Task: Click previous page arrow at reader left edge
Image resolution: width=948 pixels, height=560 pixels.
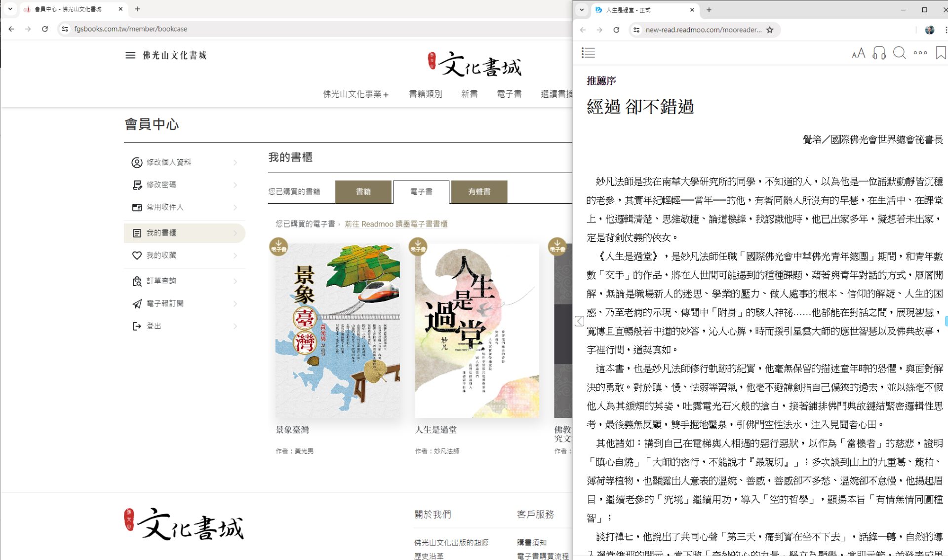Action: pos(580,321)
